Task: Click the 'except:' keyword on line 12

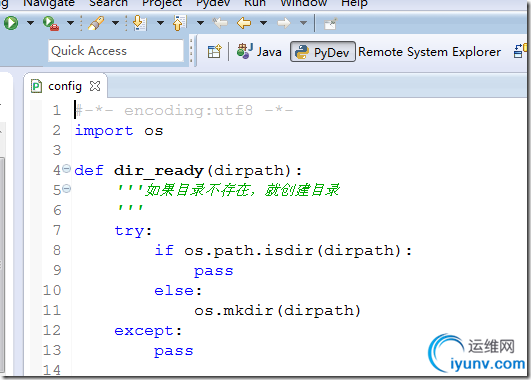Action: (x=148, y=331)
